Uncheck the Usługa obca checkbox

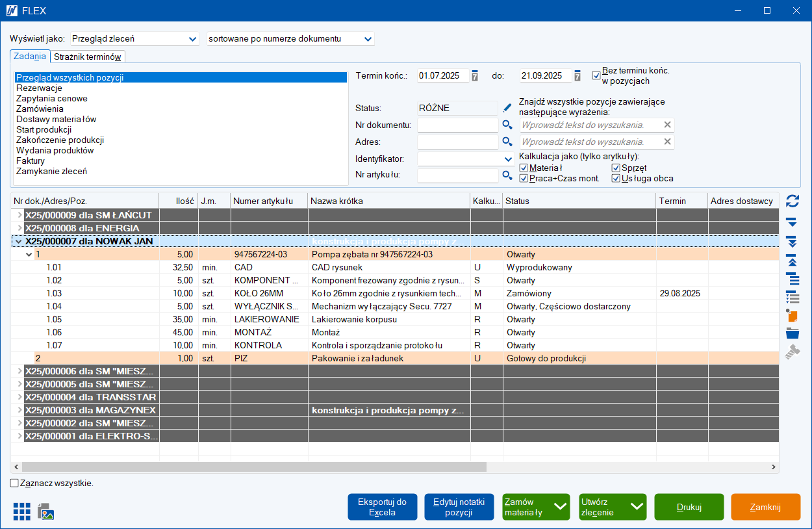click(616, 179)
